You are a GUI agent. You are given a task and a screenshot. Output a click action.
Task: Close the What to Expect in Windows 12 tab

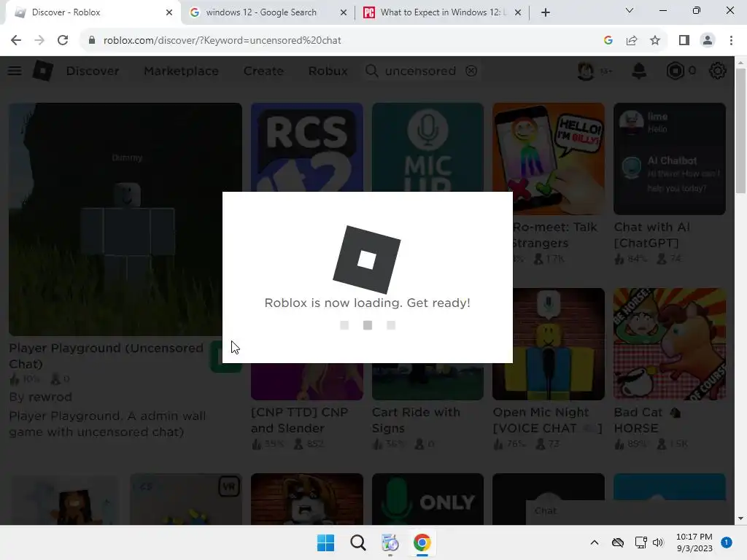[x=518, y=12]
